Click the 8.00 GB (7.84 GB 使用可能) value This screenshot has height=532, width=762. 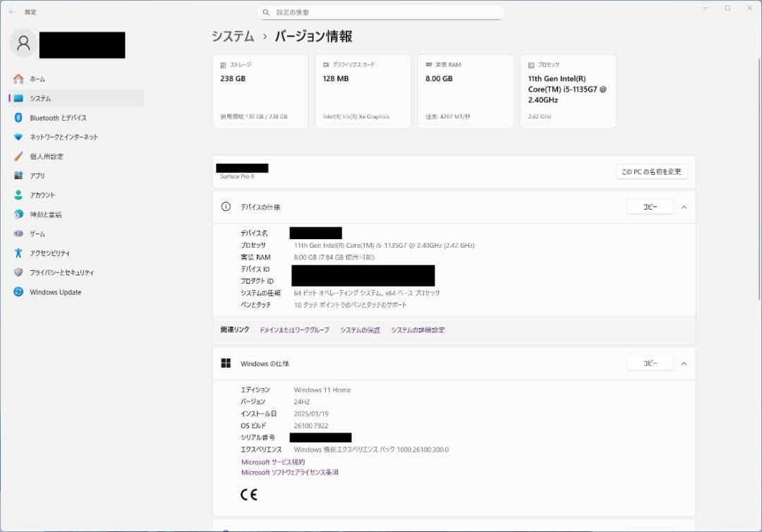(334, 257)
